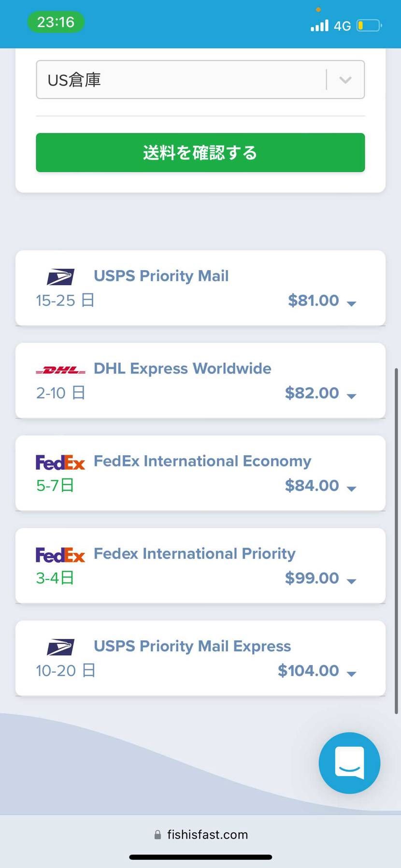Expand the $82.00 DHL Express price details
Viewport: 401px width, 868px height.
[352, 396]
